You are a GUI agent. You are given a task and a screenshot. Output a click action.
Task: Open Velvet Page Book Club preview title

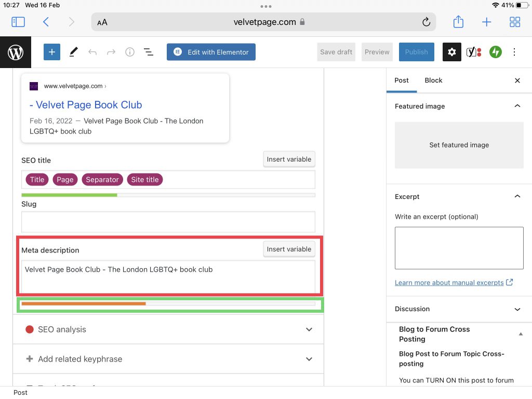(x=86, y=105)
